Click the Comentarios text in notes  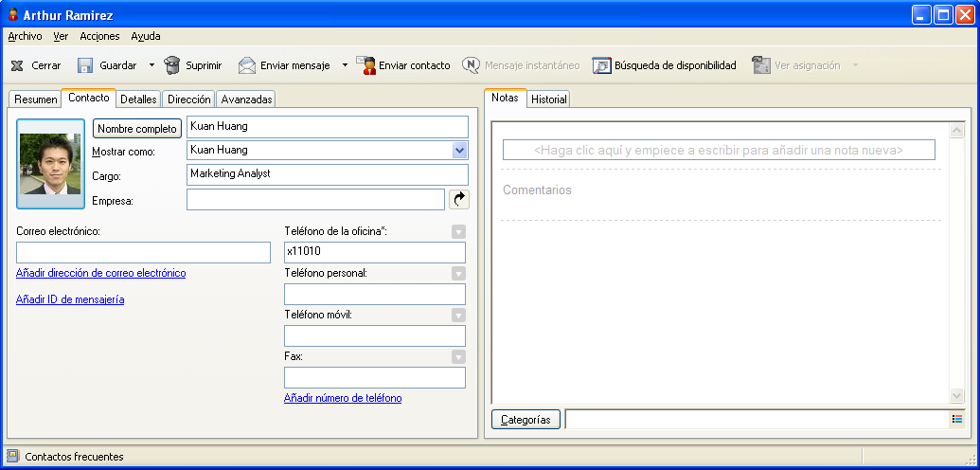(x=537, y=190)
